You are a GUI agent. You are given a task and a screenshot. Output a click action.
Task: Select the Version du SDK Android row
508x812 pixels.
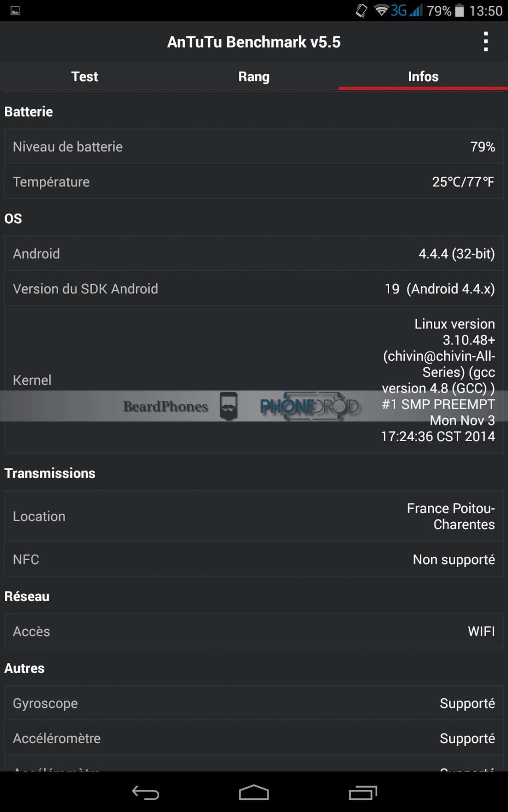[254, 288]
